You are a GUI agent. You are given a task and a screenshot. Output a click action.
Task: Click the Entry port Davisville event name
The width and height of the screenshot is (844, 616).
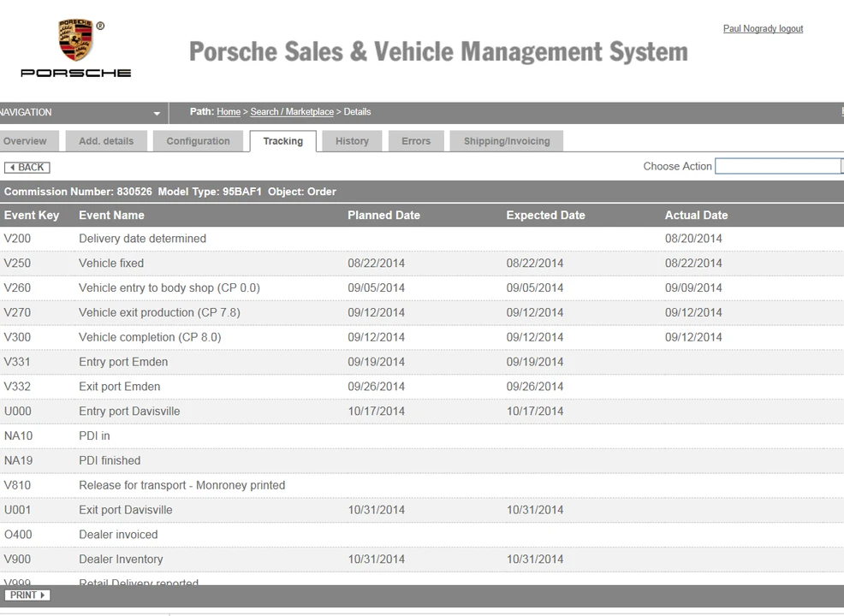pos(130,412)
